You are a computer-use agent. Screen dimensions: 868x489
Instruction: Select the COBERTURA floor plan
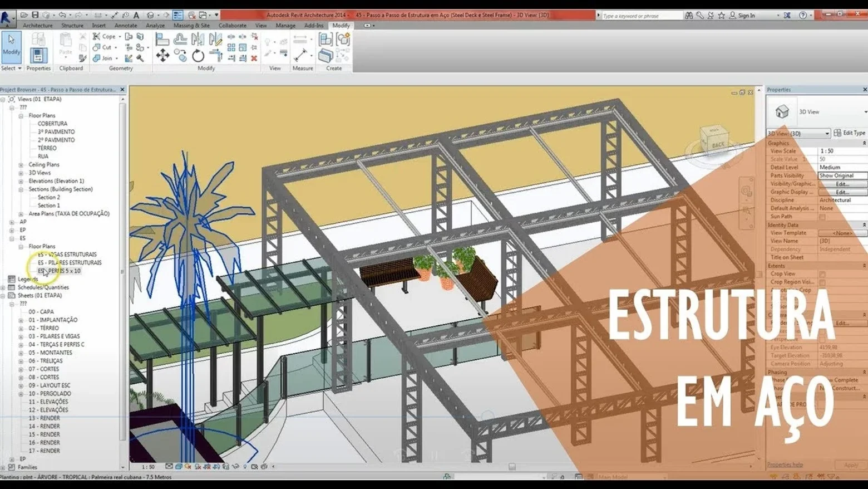[52, 124]
